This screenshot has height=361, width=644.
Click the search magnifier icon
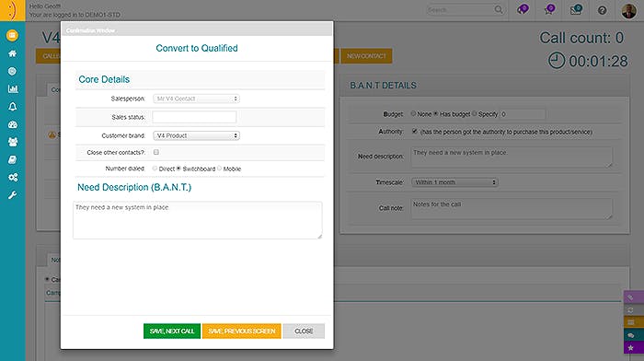point(499,9)
